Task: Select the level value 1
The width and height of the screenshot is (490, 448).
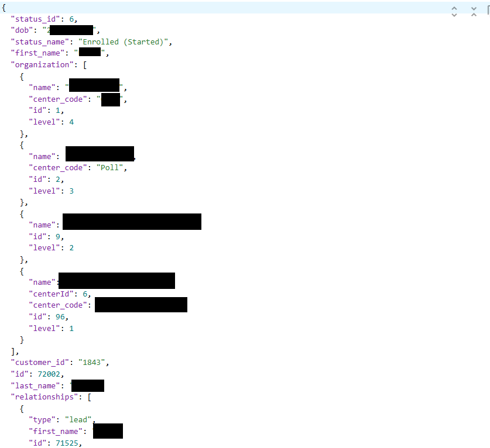Action: [x=71, y=329]
